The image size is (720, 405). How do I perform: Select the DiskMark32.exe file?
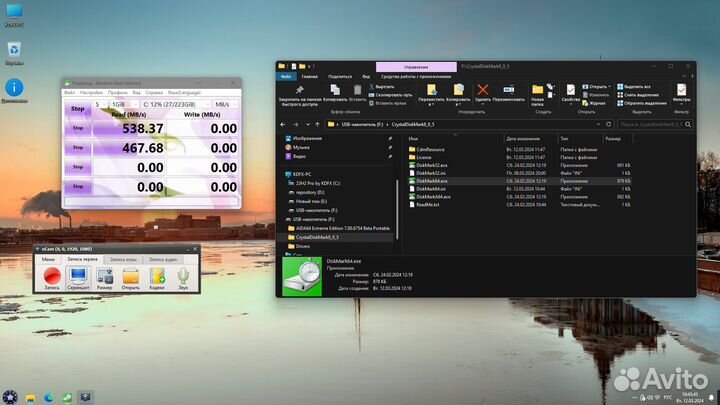pos(432,165)
